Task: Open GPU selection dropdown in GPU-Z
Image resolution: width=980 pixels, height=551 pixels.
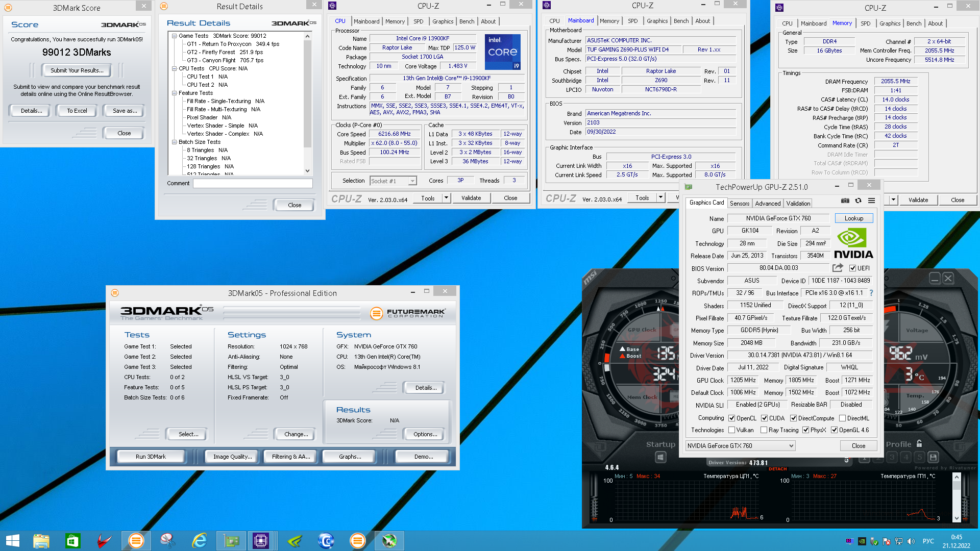Action: click(x=741, y=446)
